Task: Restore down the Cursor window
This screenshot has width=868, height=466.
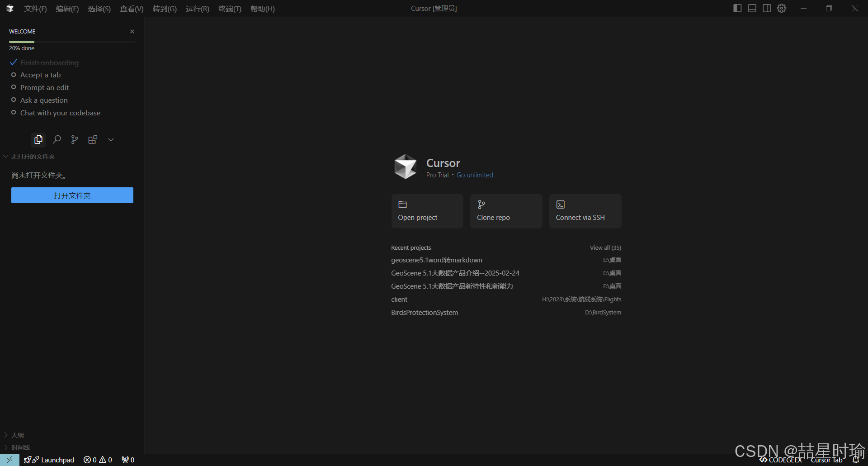Action: pyautogui.click(x=829, y=9)
